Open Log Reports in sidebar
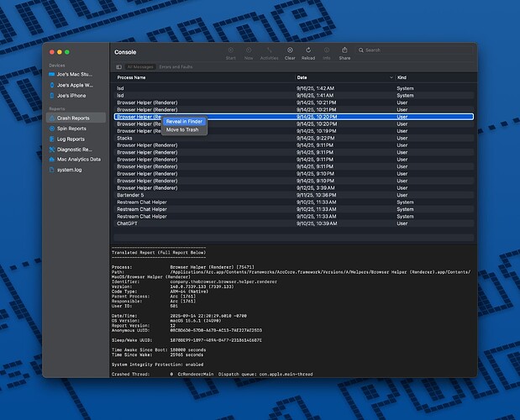This screenshot has height=420, width=520. (x=71, y=139)
